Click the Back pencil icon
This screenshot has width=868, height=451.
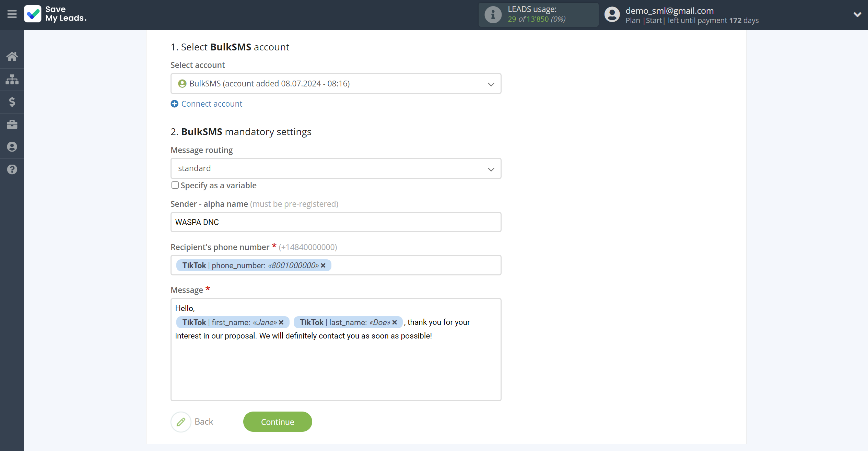coord(181,422)
